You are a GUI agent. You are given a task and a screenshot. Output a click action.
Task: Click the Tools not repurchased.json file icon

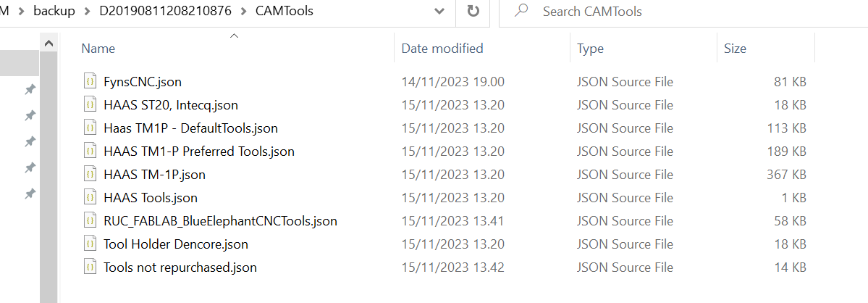(x=90, y=268)
